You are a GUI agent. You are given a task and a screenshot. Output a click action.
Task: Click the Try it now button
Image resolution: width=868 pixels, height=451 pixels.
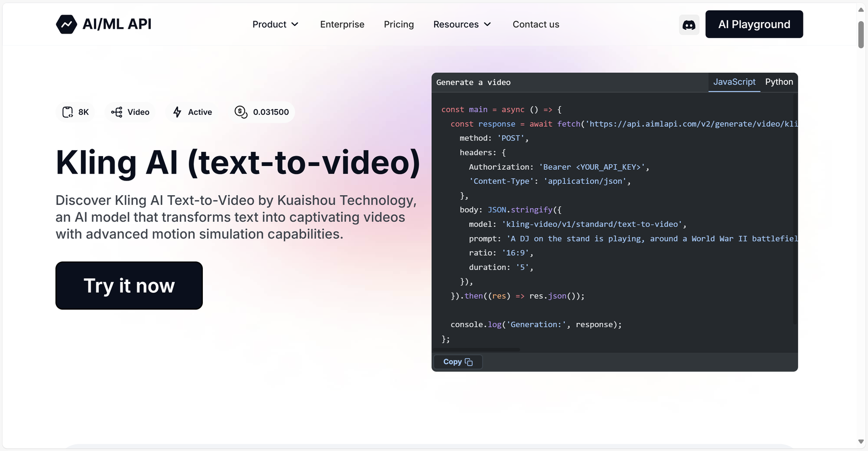click(129, 286)
